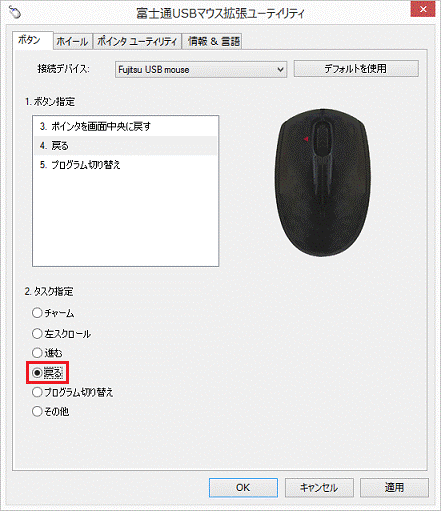
Task: Click the デフォルトを使用 button
Action: (x=356, y=69)
